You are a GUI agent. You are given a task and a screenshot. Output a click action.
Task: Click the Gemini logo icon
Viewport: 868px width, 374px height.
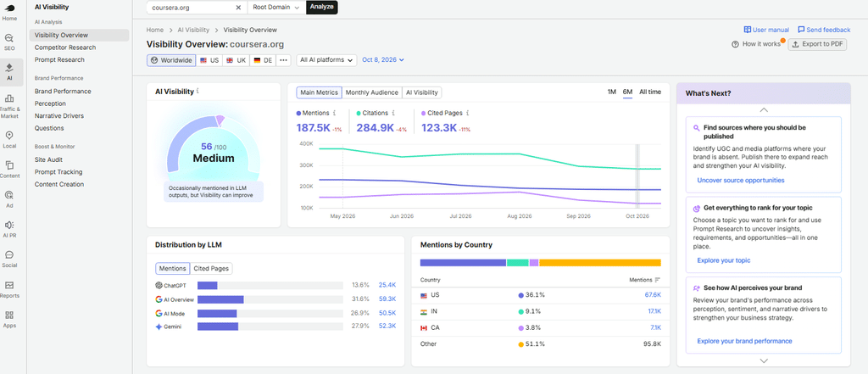[159, 327]
